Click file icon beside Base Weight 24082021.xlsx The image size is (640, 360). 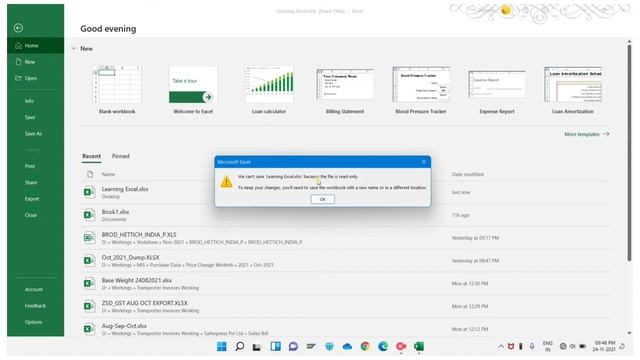tap(89, 283)
